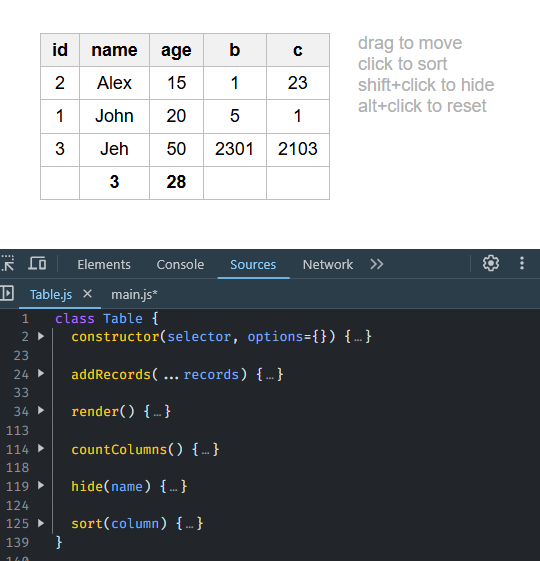540x561 pixels.
Task: Click line number 1 in gutter
Action: pos(25,318)
